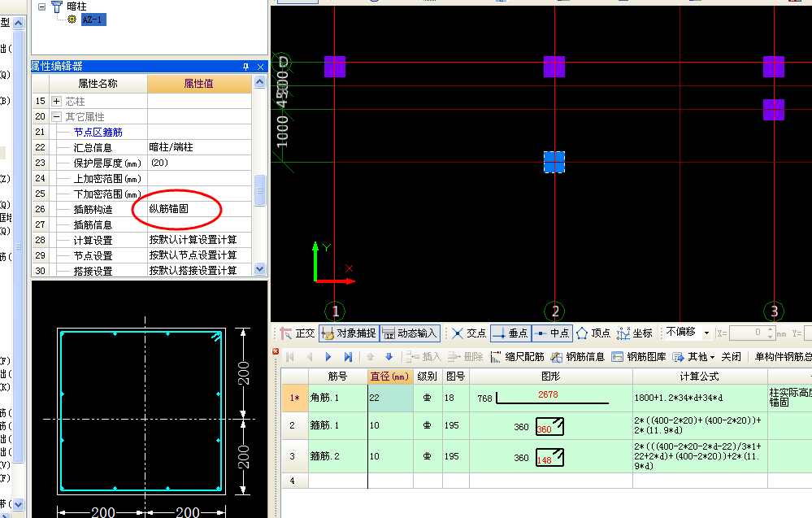This screenshot has width=812, height=518.
Task: Toggle the 垂点 perpendicular snap
Action: (x=510, y=333)
